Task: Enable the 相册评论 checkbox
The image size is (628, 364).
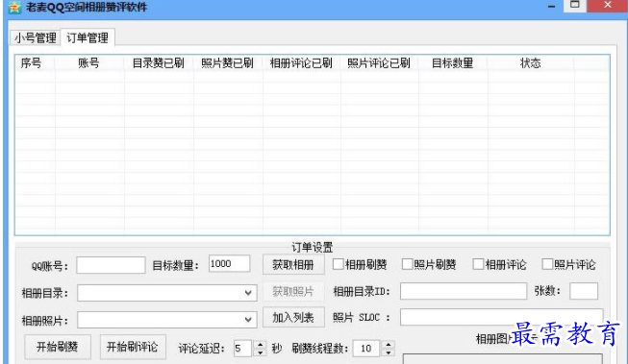Action: point(478,264)
